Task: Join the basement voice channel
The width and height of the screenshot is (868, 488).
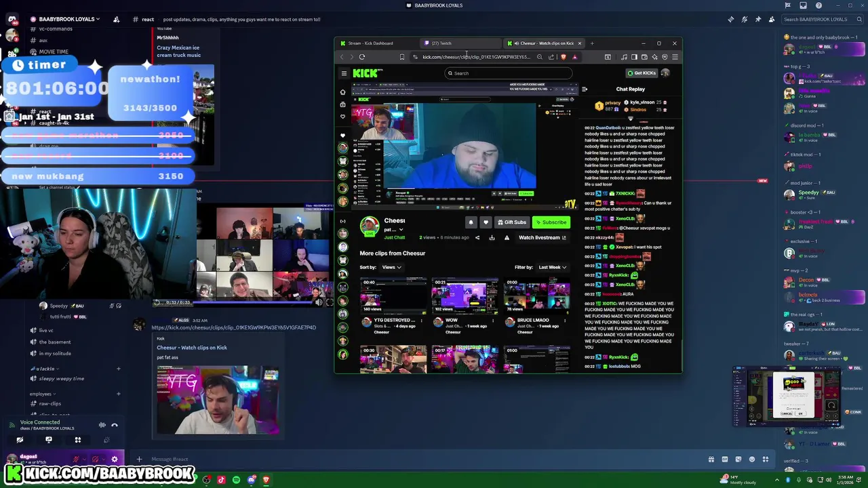Action: pos(54,342)
